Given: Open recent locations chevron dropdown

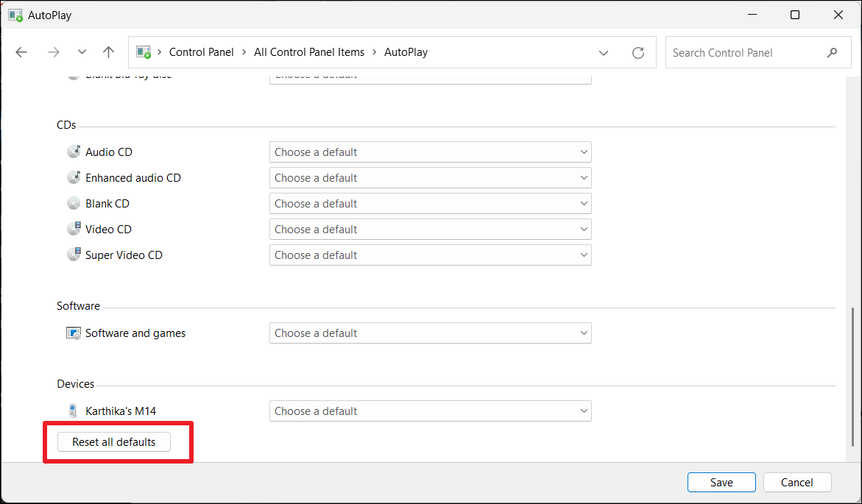Looking at the screenshot, I should click(82, 52).
